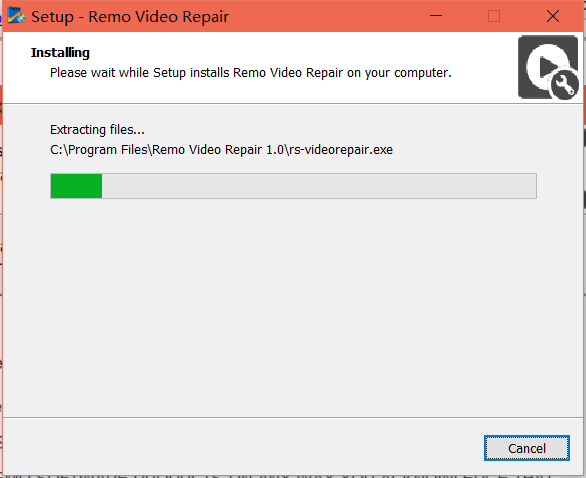586x478 pixels.
Task: Cancel the Remo Video Repair installation
Action: pos(527,448)
